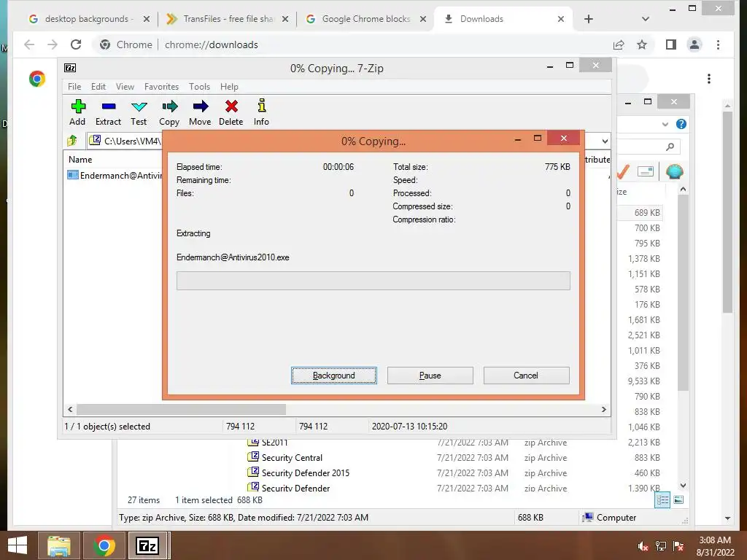Click the Pause button
This screenshot has height=560, width=747.
click(430, 376)
